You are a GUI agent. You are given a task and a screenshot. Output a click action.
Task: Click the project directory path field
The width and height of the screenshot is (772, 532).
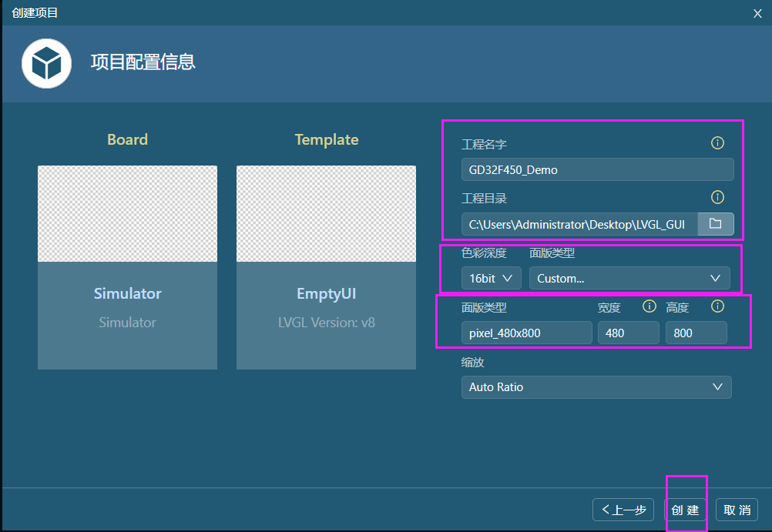tap(579, 224)
